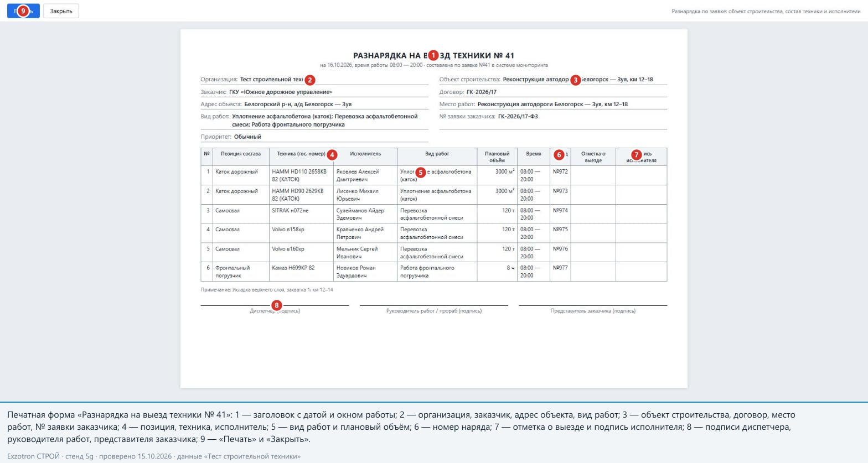The width and height of the screenshot is (868, 463).
Task: Click the Фронтальный погрузчик row position cell
Action: [241, 272]
